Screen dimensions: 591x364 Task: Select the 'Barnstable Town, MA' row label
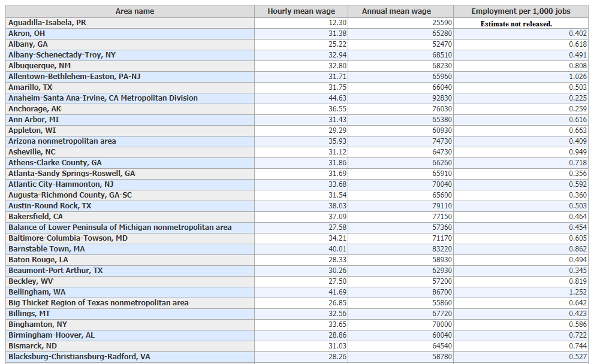pyautogui.click(x=46, y=249)
